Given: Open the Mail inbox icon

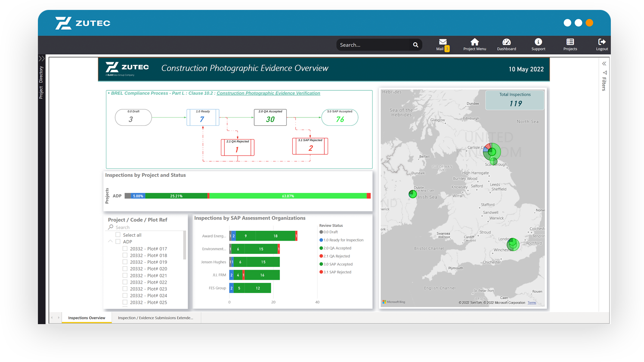Looking at the screenshot, I should tap(443, 42).
